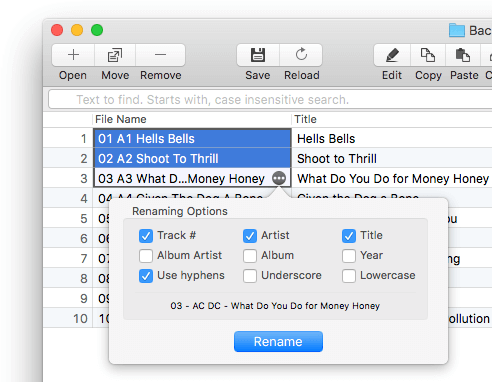Disable the Use hyphens checkbox
Screen dimensions: 492x382
coord(146,276)
